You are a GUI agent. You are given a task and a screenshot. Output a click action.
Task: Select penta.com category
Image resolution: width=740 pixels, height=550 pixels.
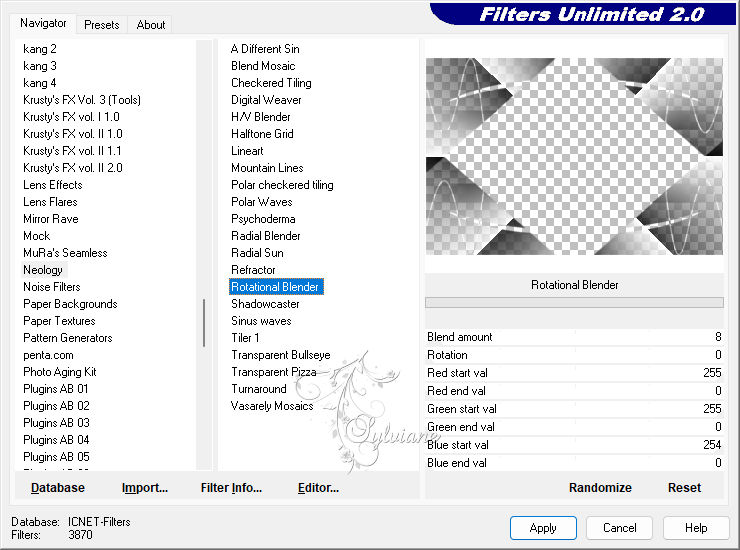48,355
